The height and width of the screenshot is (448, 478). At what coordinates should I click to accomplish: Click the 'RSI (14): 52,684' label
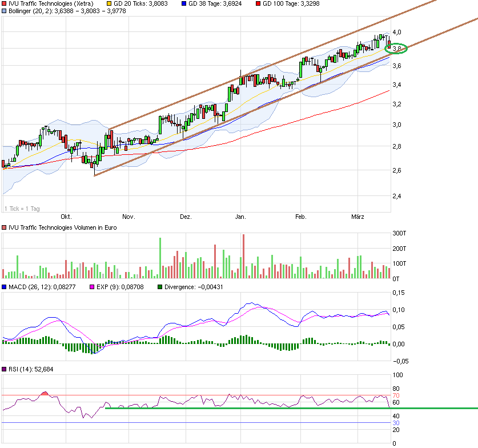click(31, 369)
